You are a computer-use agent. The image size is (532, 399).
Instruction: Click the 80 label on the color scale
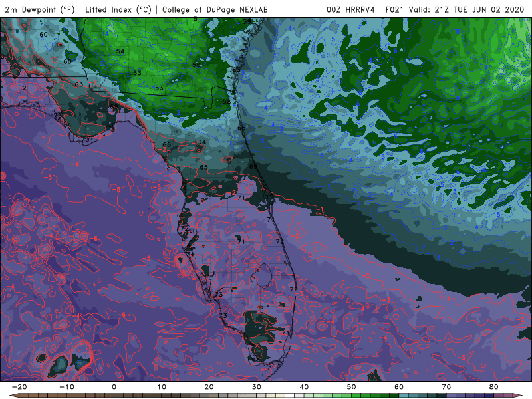[494, 387]
